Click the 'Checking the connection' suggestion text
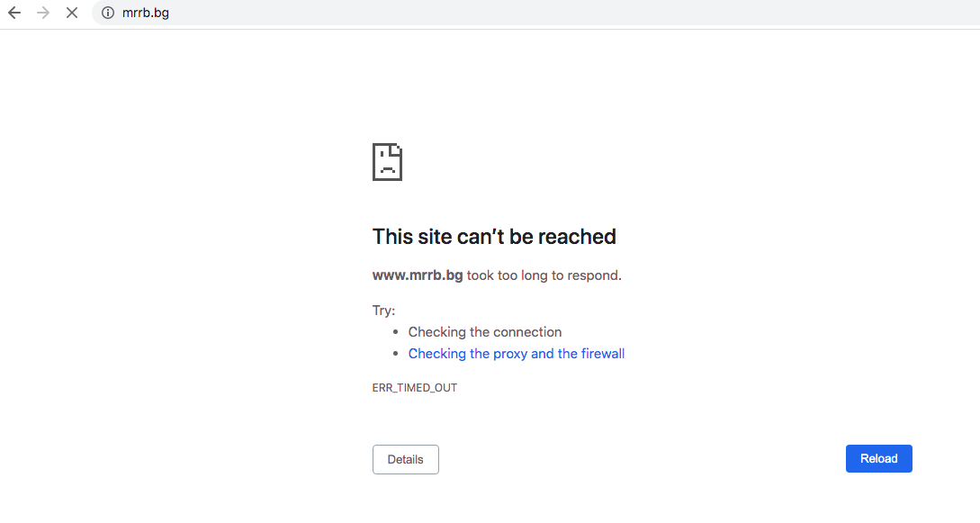The height and width of the screenshot is (523, 980). click(484, 332)
